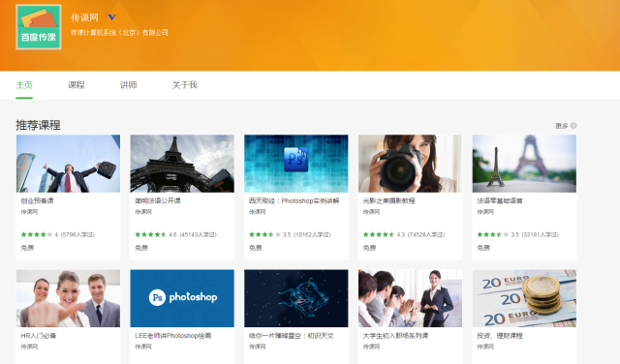This screenshot has width=620, height=364.
Task: Open course title HR入门必备
Action: tap(39, 336)
